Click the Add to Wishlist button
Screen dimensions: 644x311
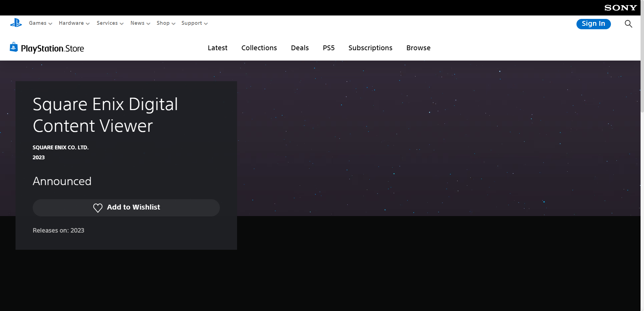point(126,207)
